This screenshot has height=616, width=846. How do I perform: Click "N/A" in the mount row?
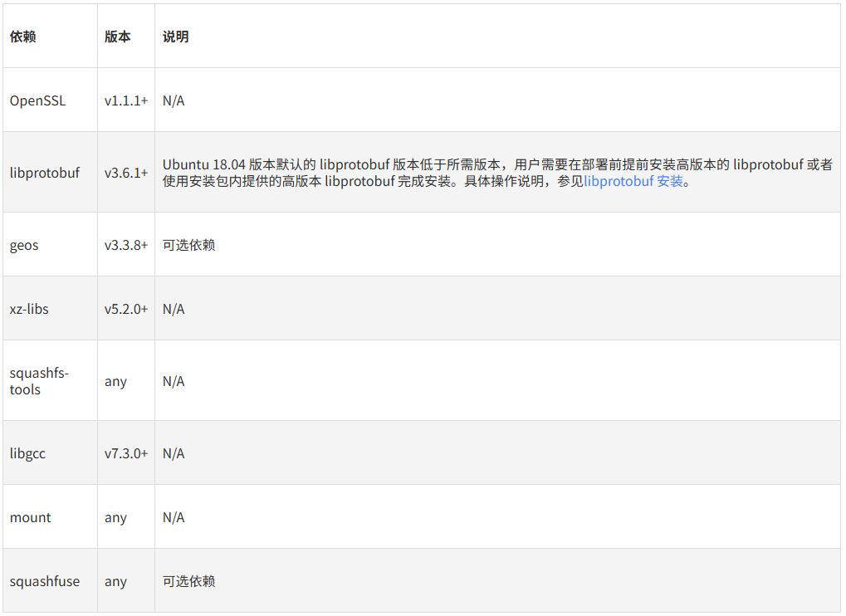tap(174, 517)
